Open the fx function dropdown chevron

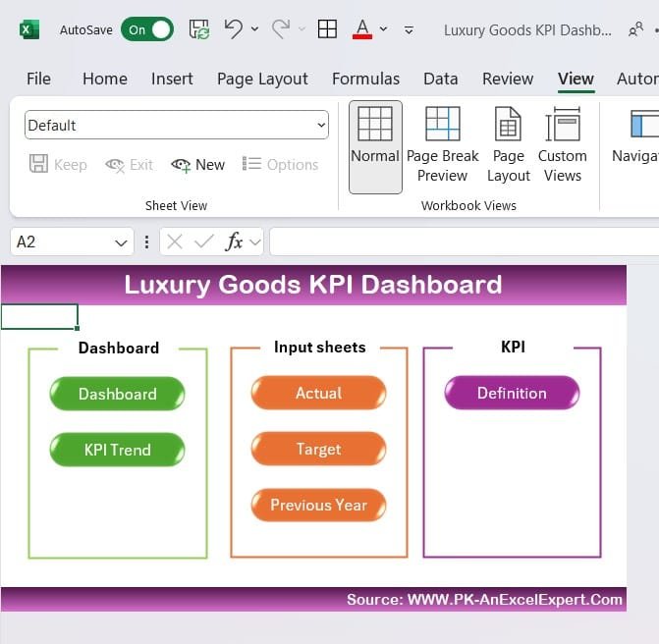pyautogui.click(x=254, y=241)
